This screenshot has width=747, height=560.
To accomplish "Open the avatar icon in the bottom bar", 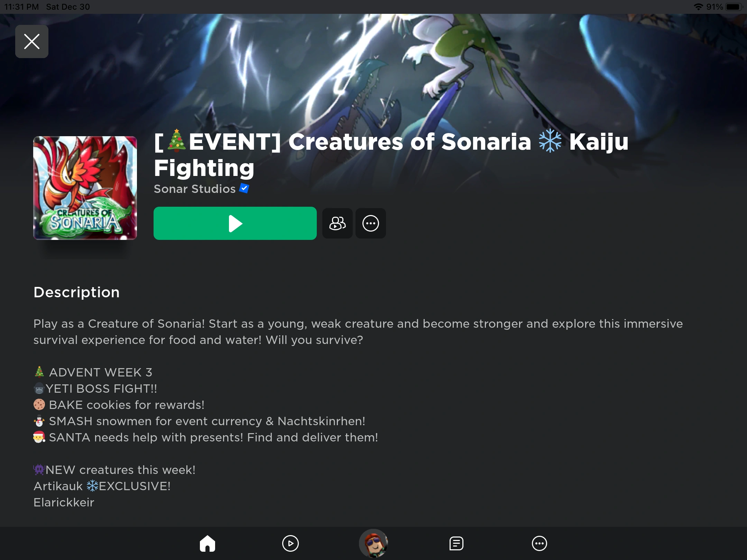I will pyautogui.click(x=373, y=543).
